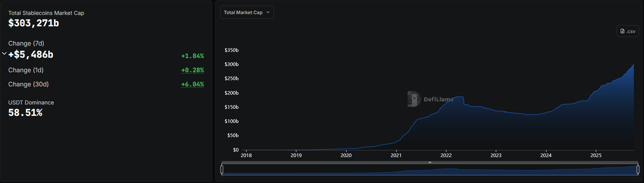Click the left handle of the range slider
Image resolution: width=644 pixels, height=183 pixels.
coord(222,170)
